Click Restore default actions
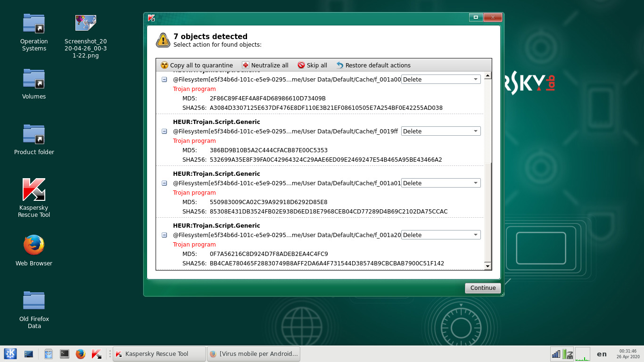This screenshot has height=362, width=644. 373,65
